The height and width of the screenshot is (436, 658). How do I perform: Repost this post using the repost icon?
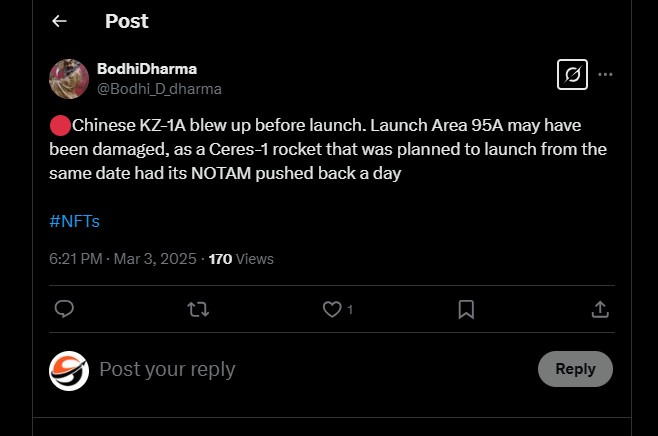[198, 309]
